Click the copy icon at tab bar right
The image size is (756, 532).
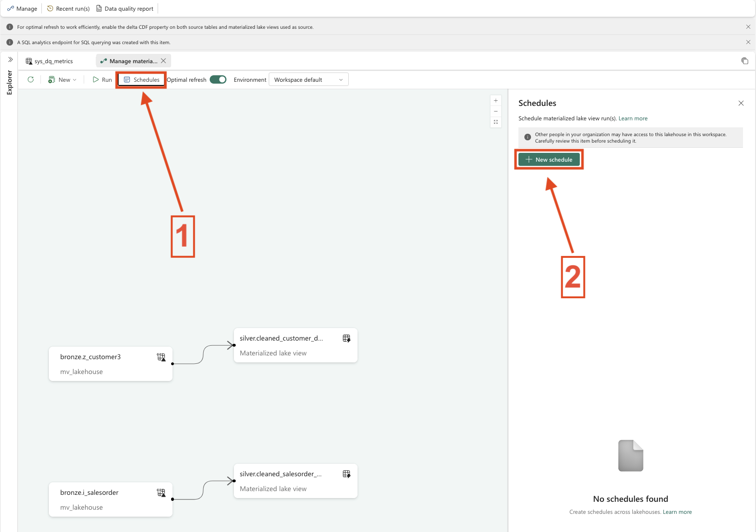point(744,61)
